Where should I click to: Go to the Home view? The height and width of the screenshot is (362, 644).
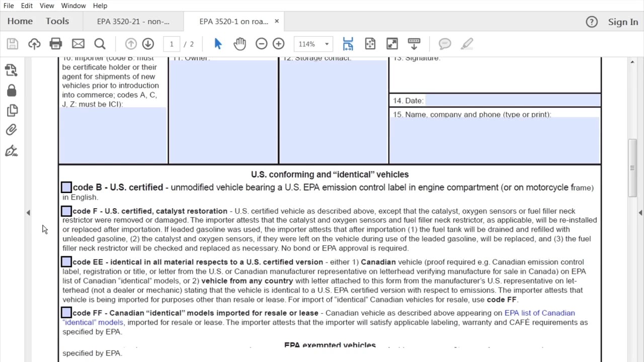[20, 21]
